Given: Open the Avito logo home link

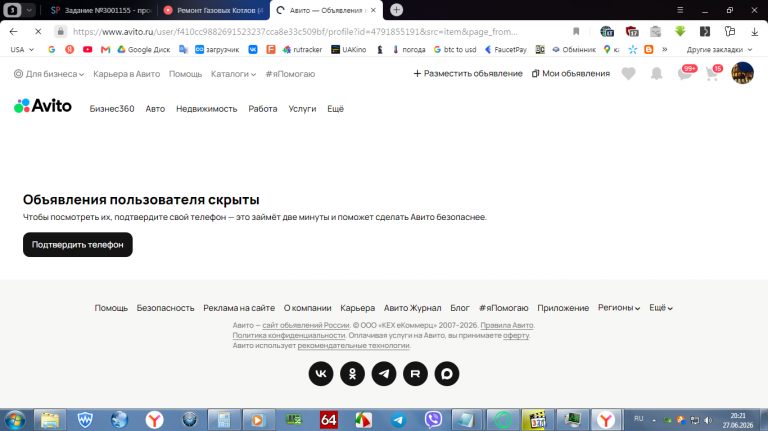Looking at the screenshot, I should pos(43,106).
